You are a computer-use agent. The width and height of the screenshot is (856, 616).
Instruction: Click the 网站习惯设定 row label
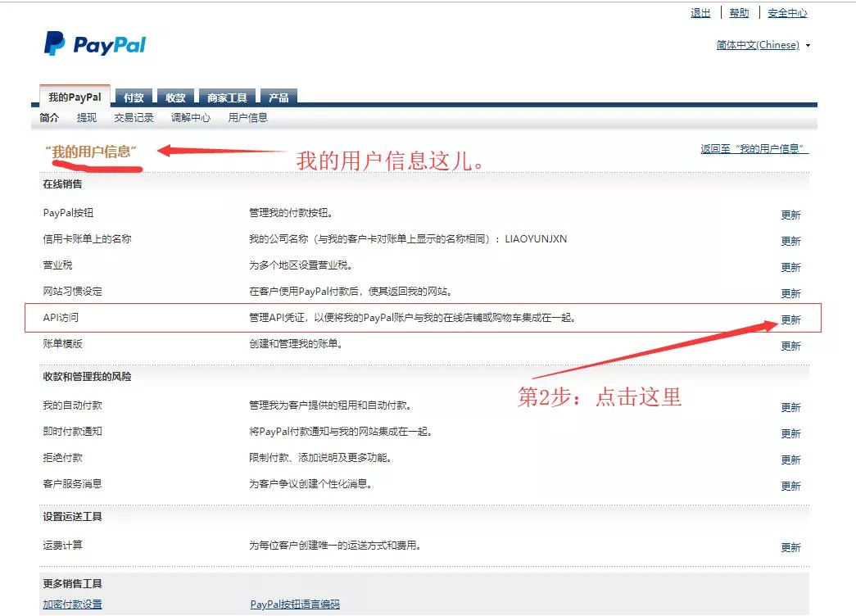(73, 291)
